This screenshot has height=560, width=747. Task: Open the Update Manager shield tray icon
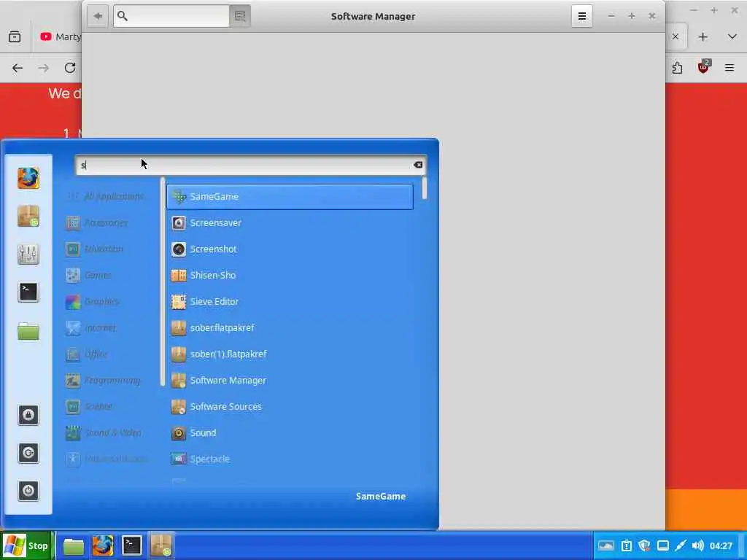645,545
